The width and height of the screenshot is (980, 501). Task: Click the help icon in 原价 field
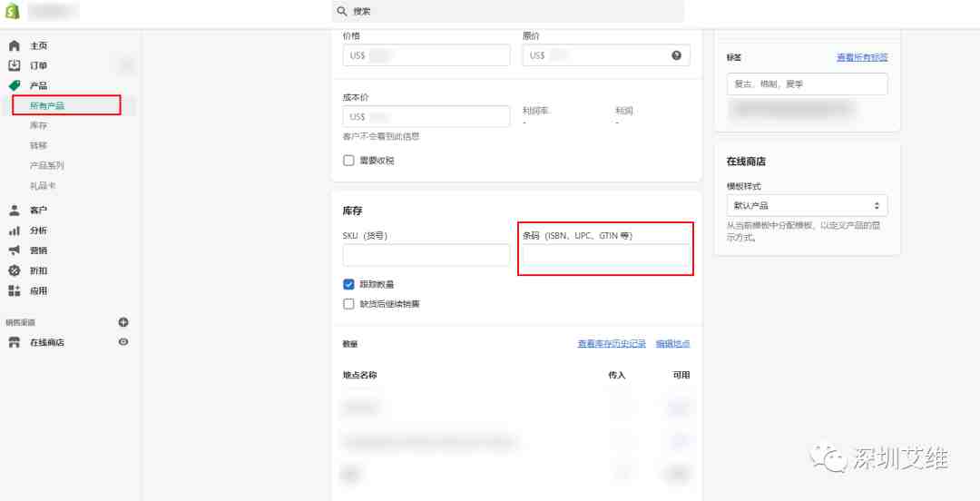676,55
